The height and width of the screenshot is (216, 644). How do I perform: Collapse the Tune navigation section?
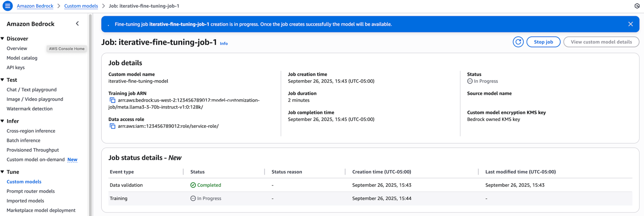(3, 172)
